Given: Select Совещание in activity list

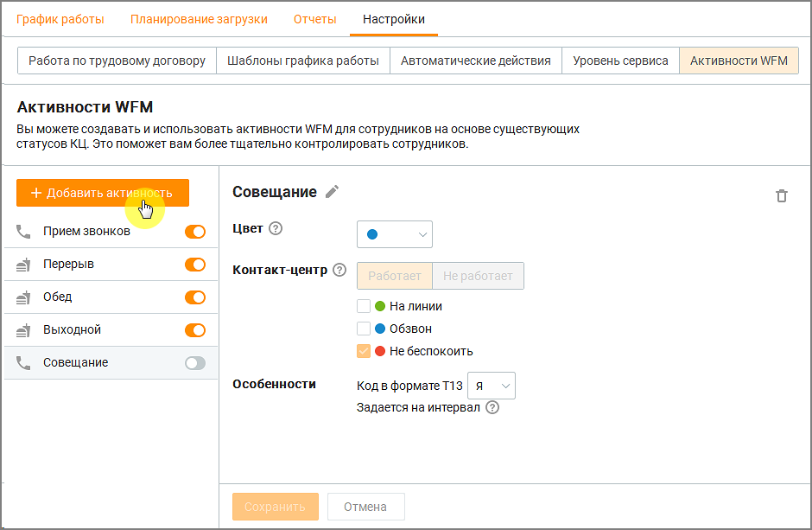Looking at the screenshot, I should pos(111,362).
